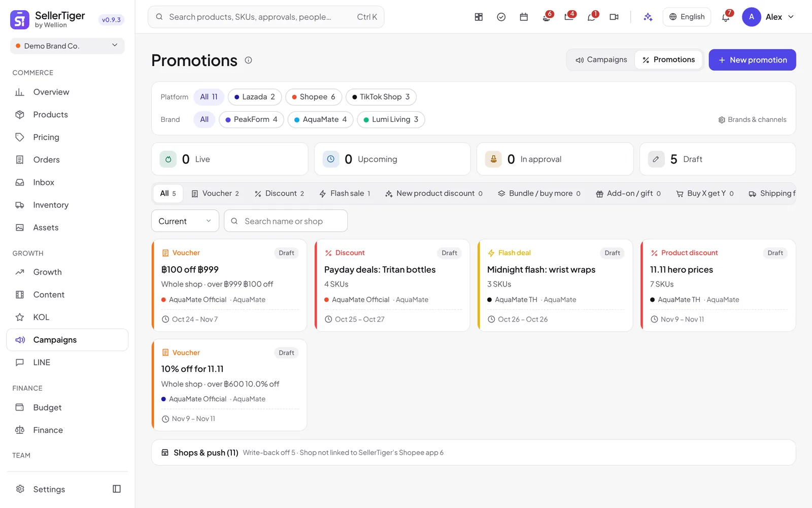This screenshot has width=812, height=508.
Task: Open Brands & channels settings
Action: click(x=752, y=119)
